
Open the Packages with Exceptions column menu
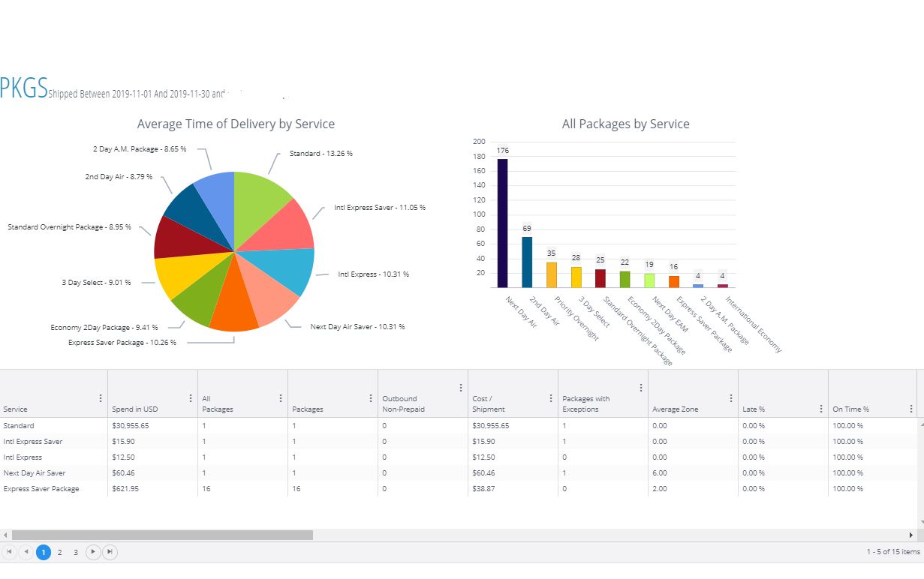coord(640,388)
